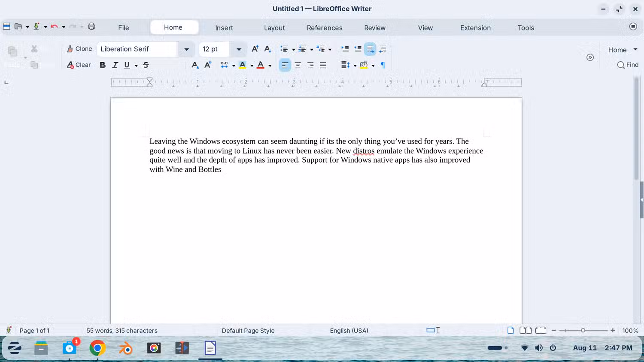Toggle italic formatting
The image size is (644, 362).
click(x=115, y=65)
